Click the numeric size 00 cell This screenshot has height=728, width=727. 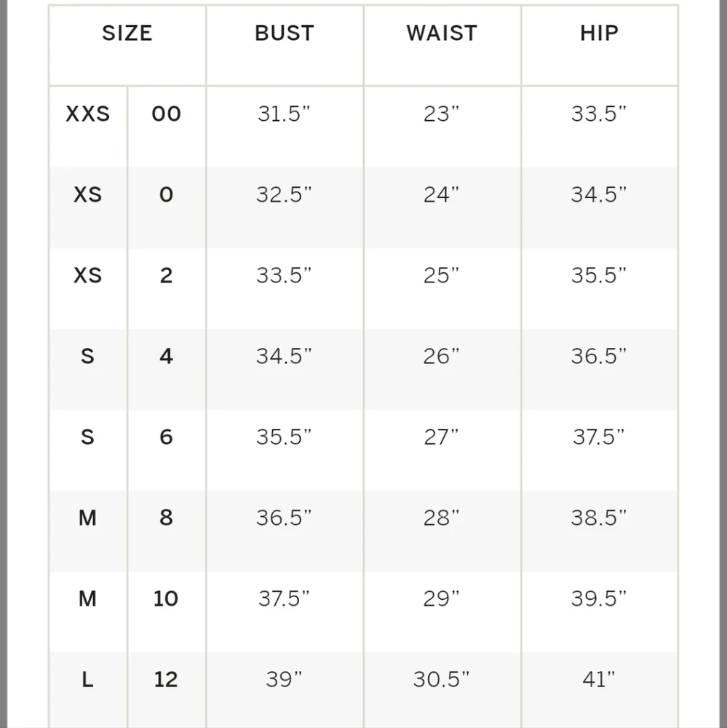166,114
